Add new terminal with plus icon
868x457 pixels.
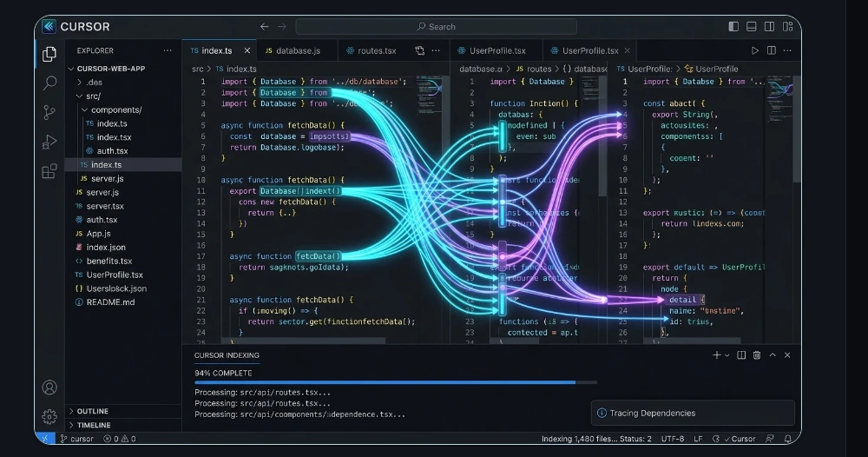(x=716, y=355)
